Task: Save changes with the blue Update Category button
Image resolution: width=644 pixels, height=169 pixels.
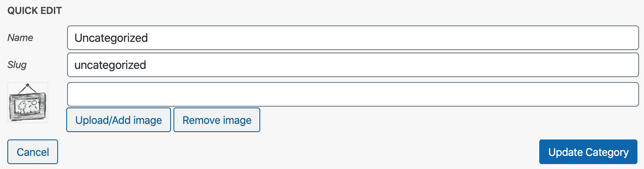Action: [x=588, y=152]
